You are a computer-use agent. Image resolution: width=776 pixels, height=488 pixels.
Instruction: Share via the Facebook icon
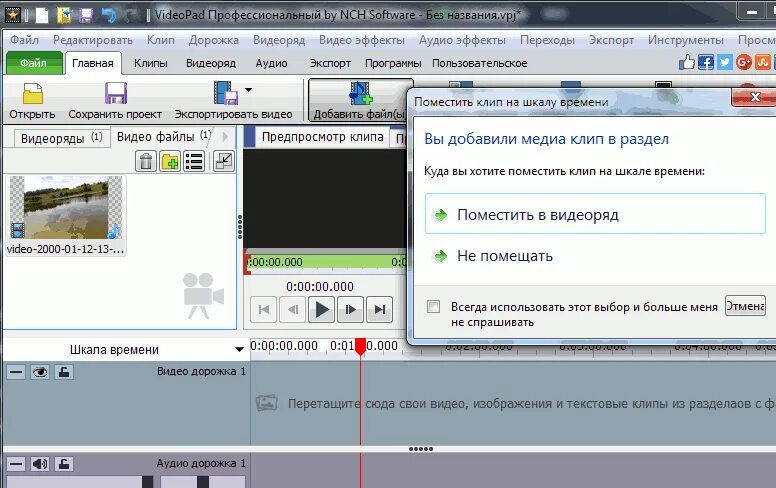(706, 62)
